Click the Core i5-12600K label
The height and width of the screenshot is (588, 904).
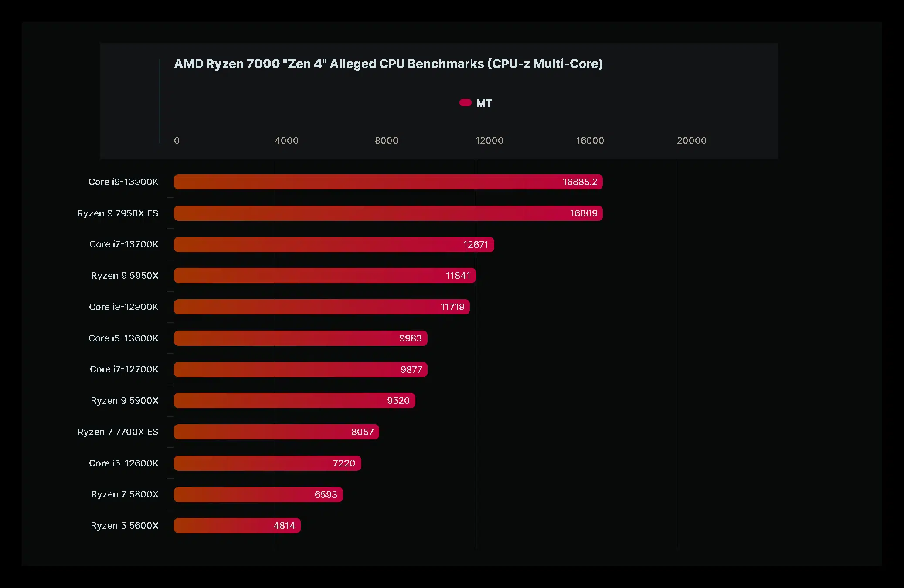[x=124, y=463]
